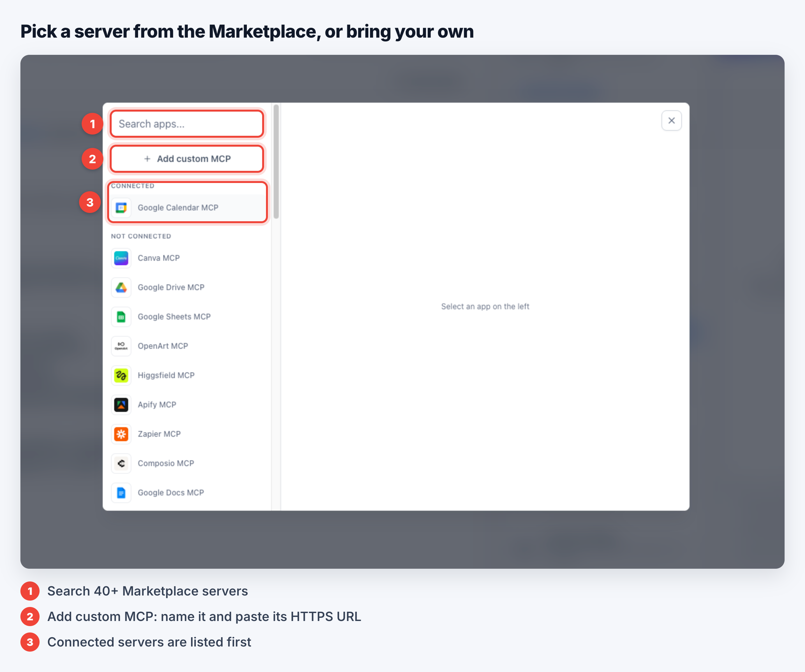The height and width of the screenshot is (672, 805).
Task: Select Composio MCP label
Action: [166, 463]
